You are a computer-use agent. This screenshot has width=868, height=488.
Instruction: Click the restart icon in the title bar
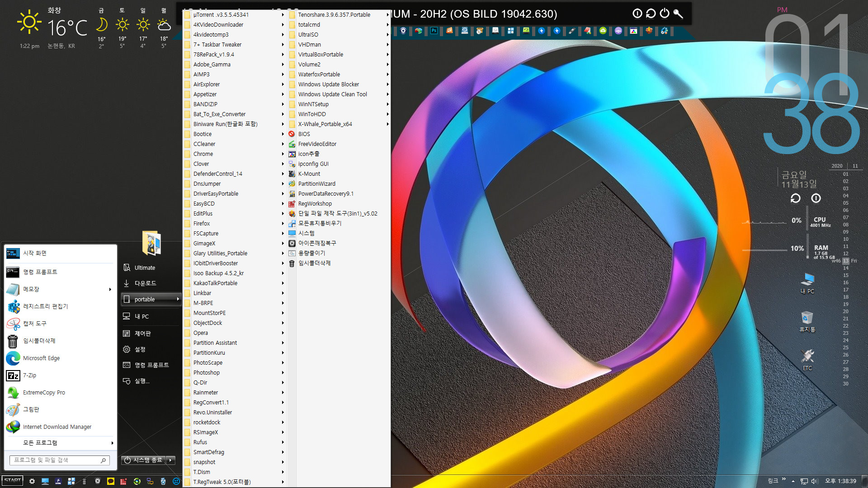(651, 14)
